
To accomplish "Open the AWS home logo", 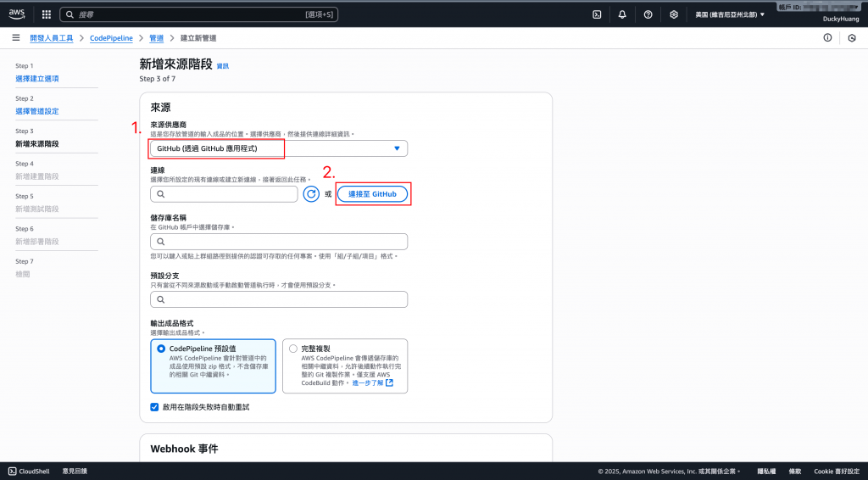I will pyautogui.click(x=17, y=14).
